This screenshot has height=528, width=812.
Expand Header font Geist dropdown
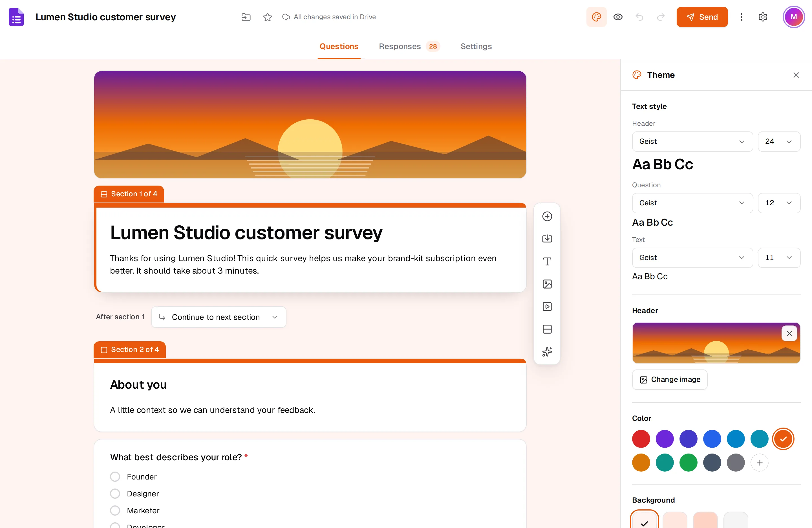point(692,141)
